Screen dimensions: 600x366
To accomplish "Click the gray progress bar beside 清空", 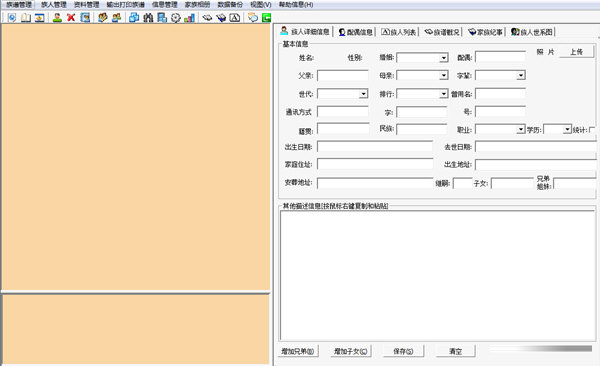I will [x=541, y=349].
